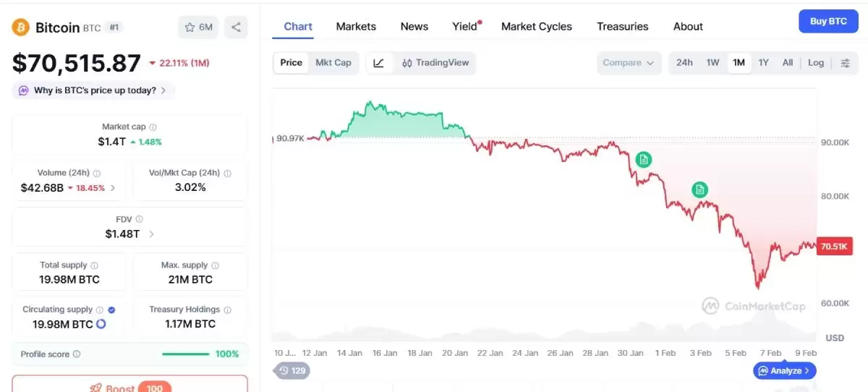868x392 pixels.
Task: Click the share icon beside Bitcoin title
Action: click(236, 27)
